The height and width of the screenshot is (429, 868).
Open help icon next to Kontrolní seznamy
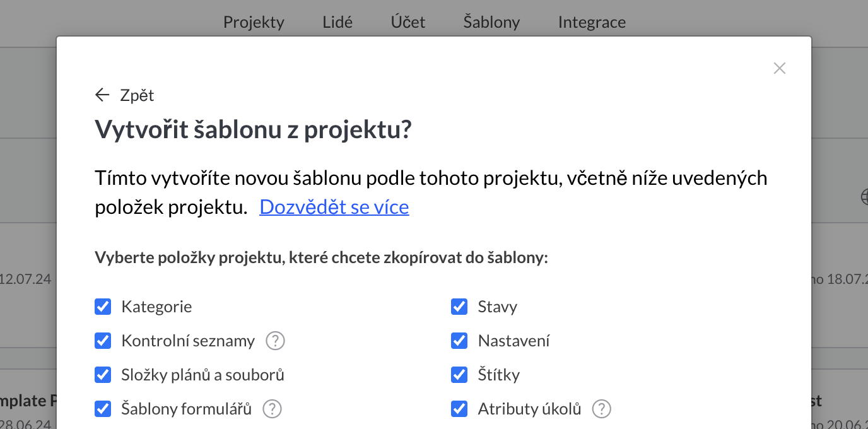pos(275,341)
